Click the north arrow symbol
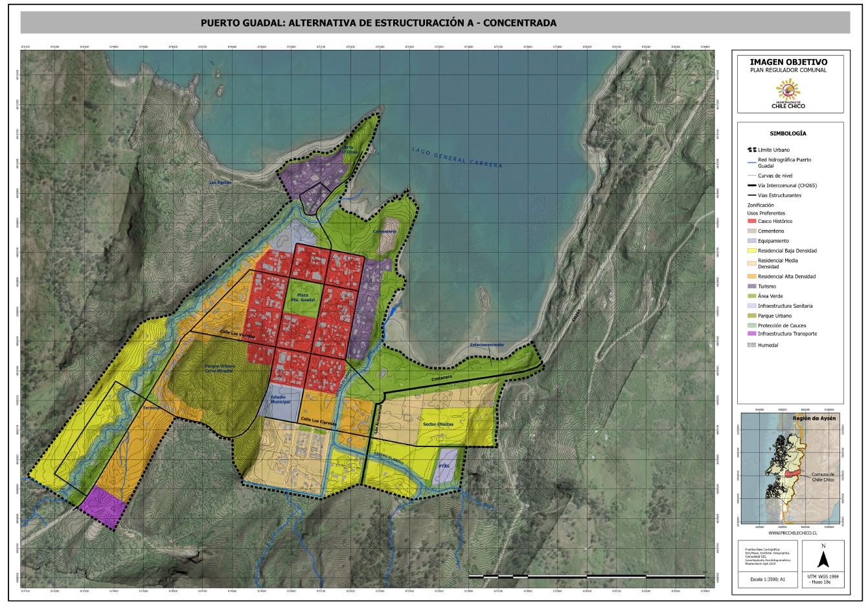The width and height of the screenshot is (868, 609). click(823, 557)
